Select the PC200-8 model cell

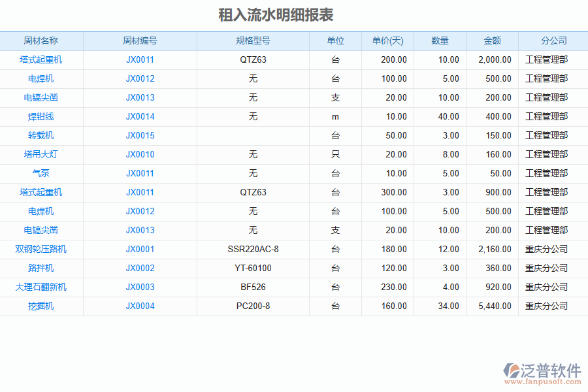click(253, 306)
